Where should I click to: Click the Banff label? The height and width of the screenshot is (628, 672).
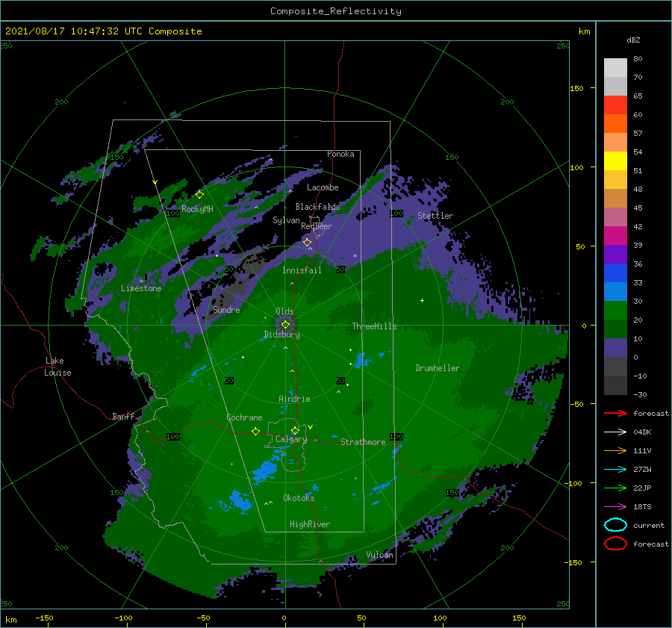123,417
